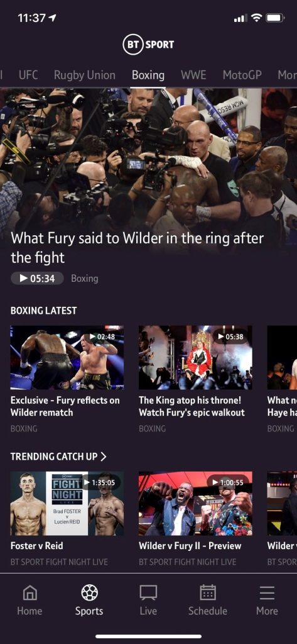Switch to the UFC tab
The width and height of the screenshot is (297, 644).
pos(28,75)
